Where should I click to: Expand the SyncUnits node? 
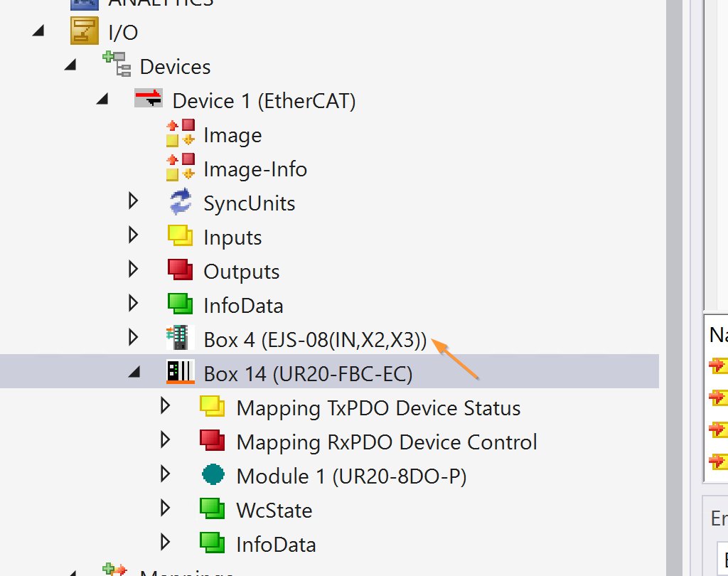tap(133, 202)
